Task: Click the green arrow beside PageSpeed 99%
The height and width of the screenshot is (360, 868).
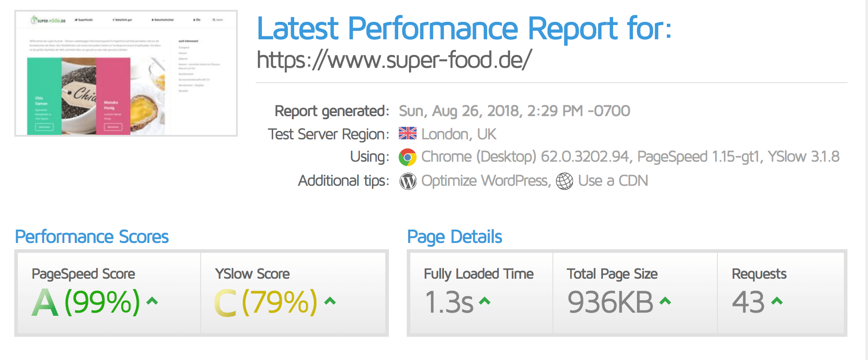Action: (x=152, y=301)
